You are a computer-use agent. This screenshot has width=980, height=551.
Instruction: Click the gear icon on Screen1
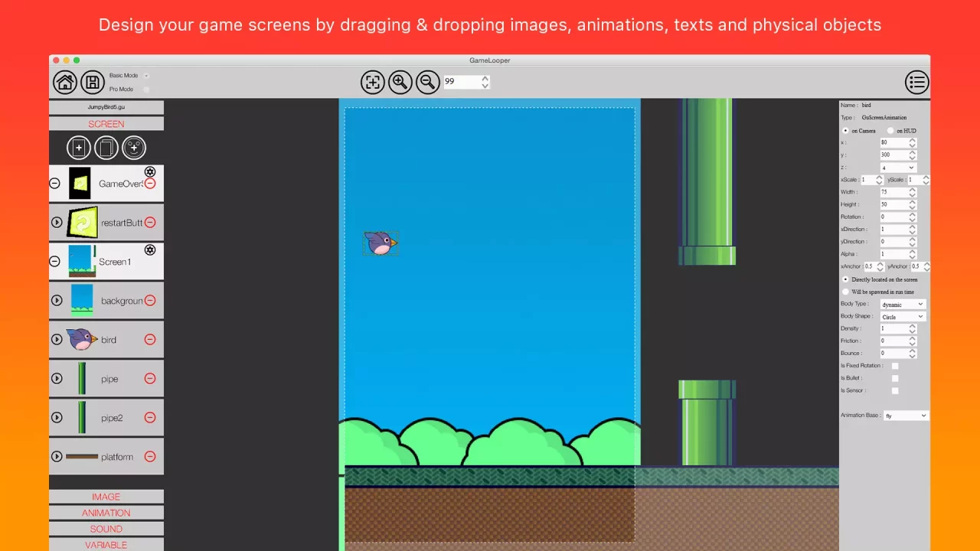coord(150,249)
